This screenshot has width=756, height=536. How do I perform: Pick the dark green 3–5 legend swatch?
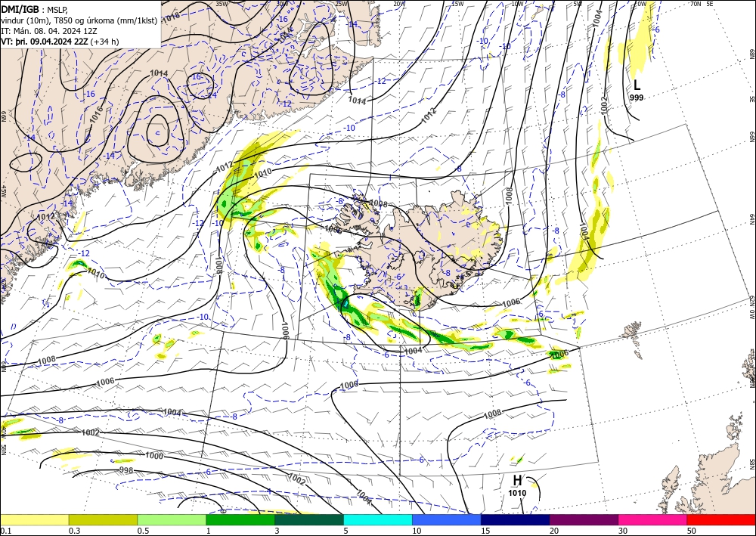309,519
